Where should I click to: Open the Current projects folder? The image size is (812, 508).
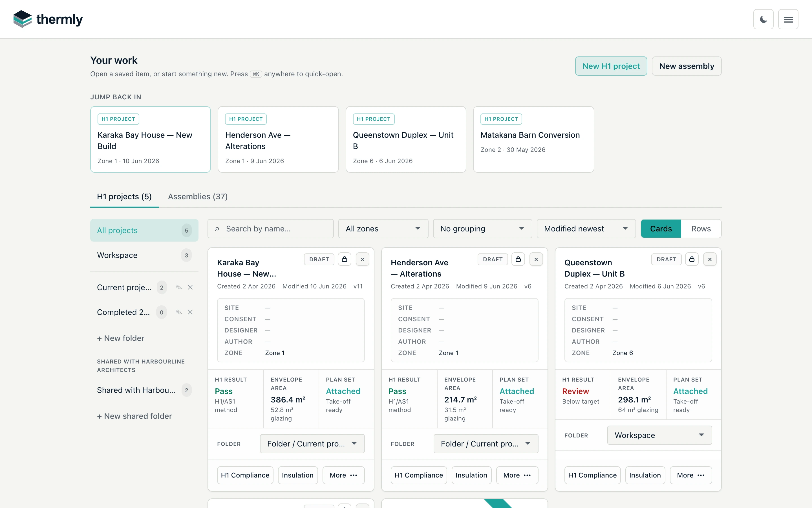click(124, 287)
